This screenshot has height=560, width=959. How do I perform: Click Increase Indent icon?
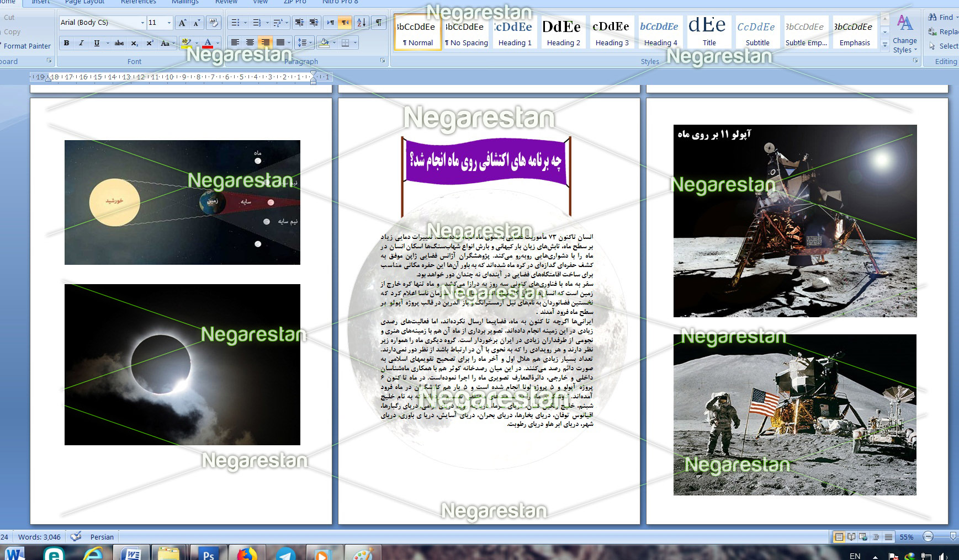pos(314,23)
